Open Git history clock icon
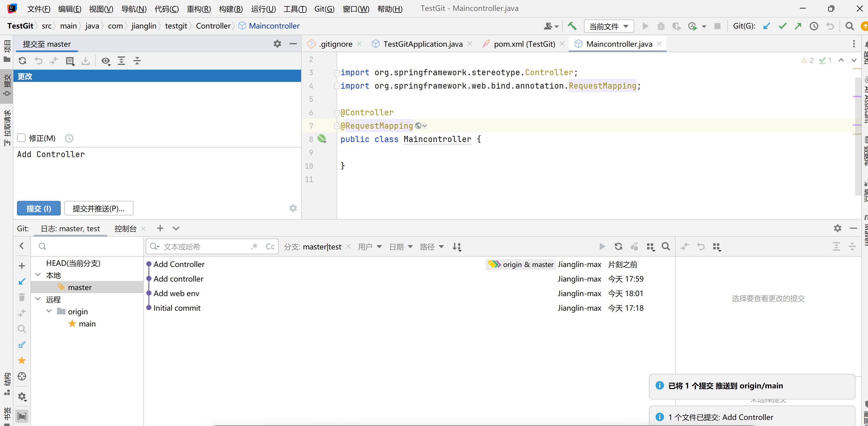Image resolution: width=868 pixels, height=426 pixels. (x=814, y=26)
